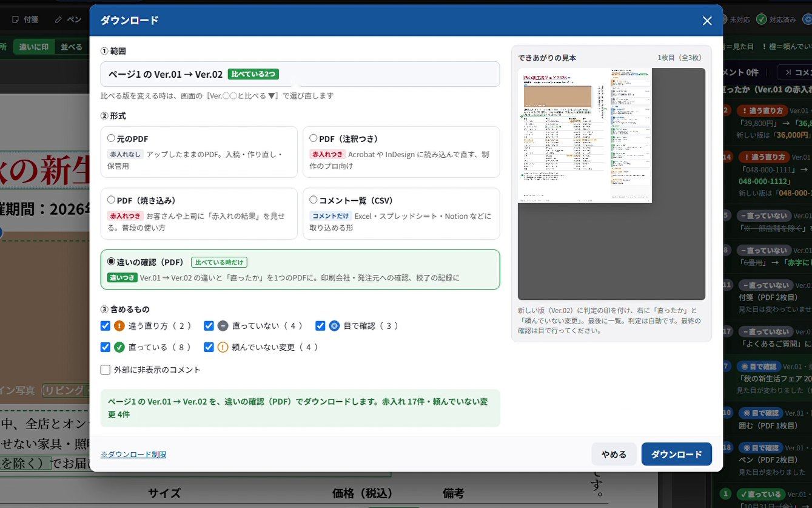The height and width of the screenshot is (508, 812).
Task: Click the 比べている2つ green badge
Action: pyautogui.click(x=253, y=74)
